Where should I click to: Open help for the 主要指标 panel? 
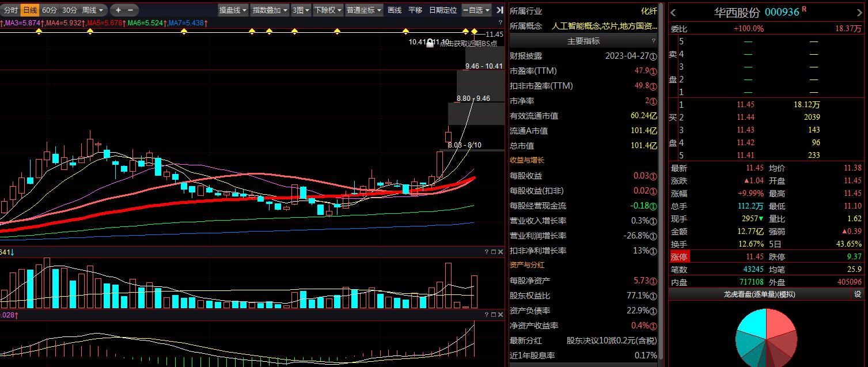coord(653,41)
